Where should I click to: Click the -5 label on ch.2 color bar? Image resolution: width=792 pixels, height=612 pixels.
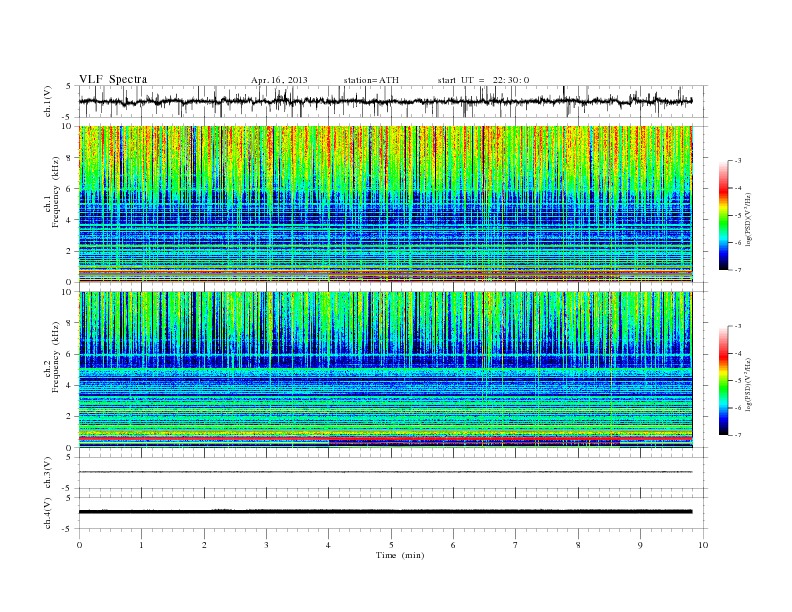tap(737, 381)
